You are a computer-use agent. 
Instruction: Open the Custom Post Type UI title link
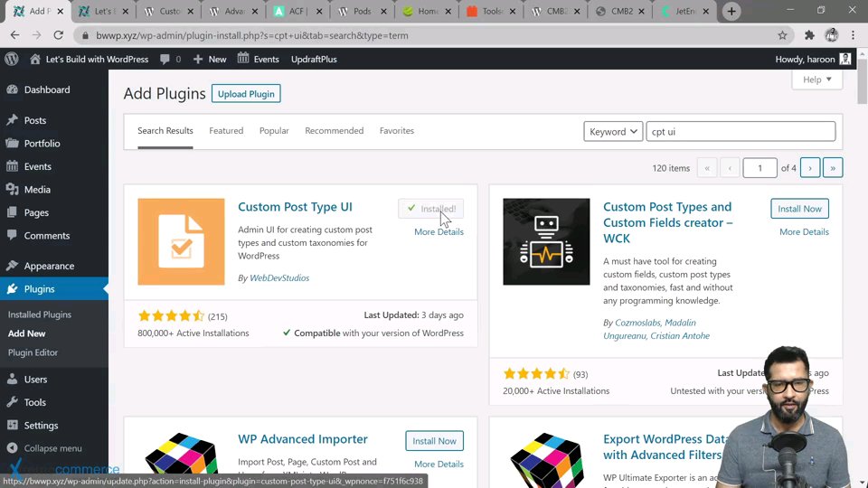coord(295,206)
